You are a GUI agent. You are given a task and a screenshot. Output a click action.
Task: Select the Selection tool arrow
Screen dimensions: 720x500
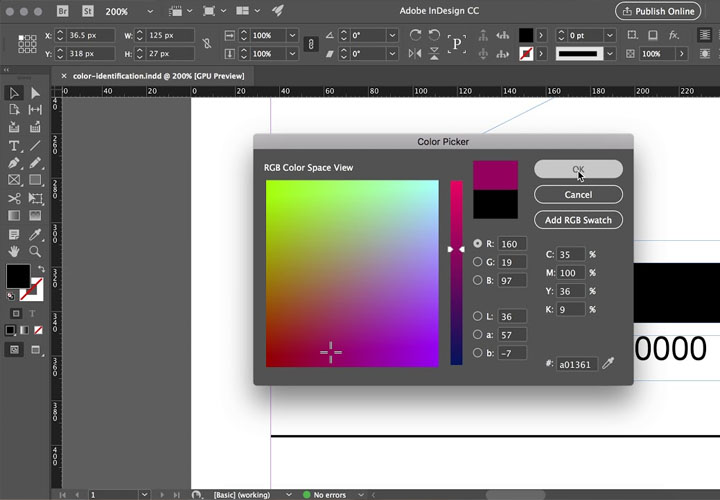point(14,93)
